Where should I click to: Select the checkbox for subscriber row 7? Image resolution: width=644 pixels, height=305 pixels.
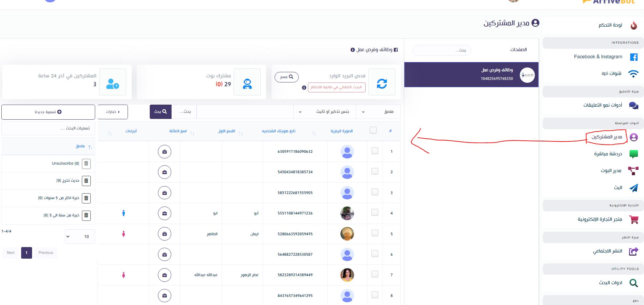(375, 274)
